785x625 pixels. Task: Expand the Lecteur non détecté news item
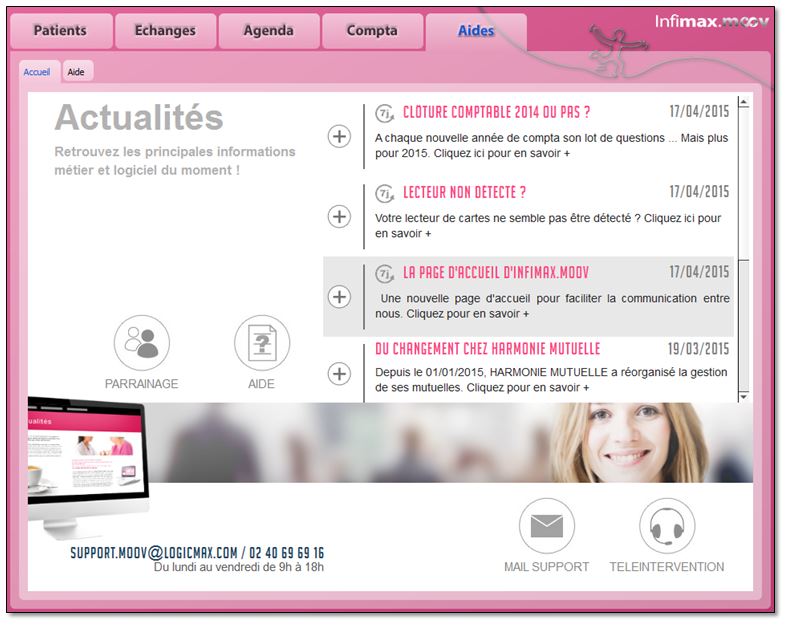point(339,216)
